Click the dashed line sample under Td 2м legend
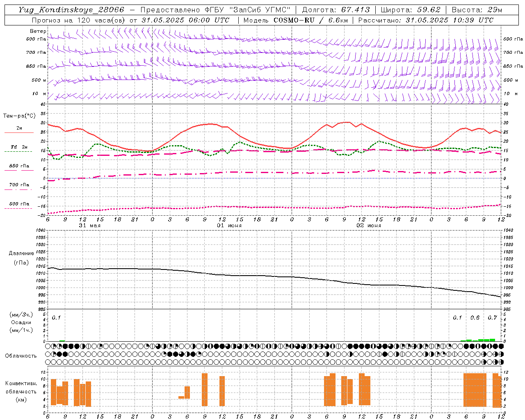The height and width of the screenshot is (420, 525). point(18,152)
